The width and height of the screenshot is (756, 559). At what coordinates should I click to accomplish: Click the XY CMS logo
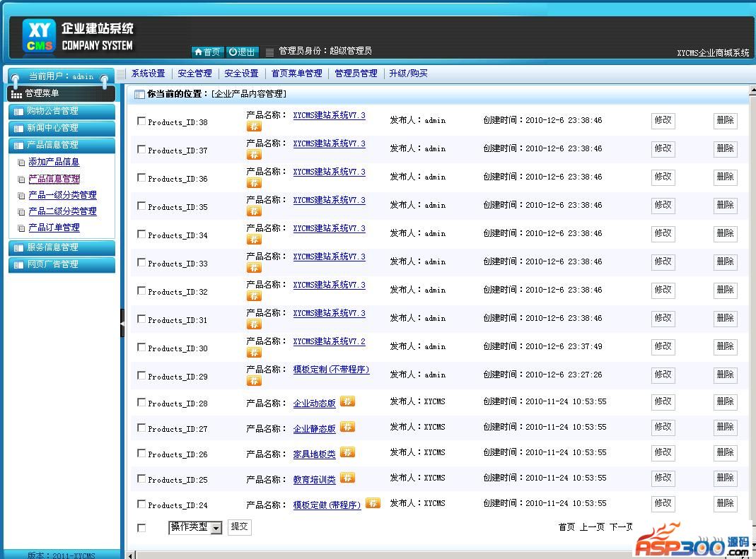[39, 37]
